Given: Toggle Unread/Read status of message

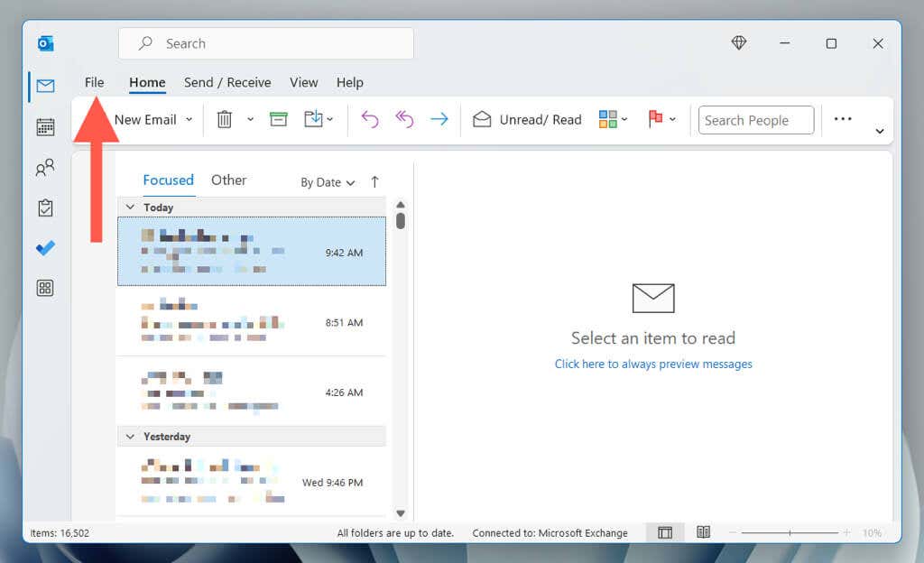Looking at the screenshot, I should pyautogui.click(x=528, y=120).
